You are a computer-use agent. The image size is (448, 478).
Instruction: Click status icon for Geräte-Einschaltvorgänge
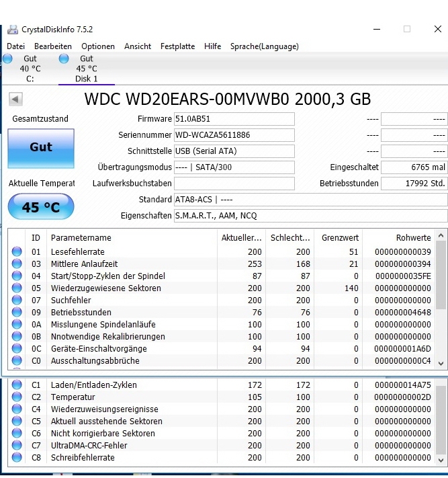click(x=17, y=348)
